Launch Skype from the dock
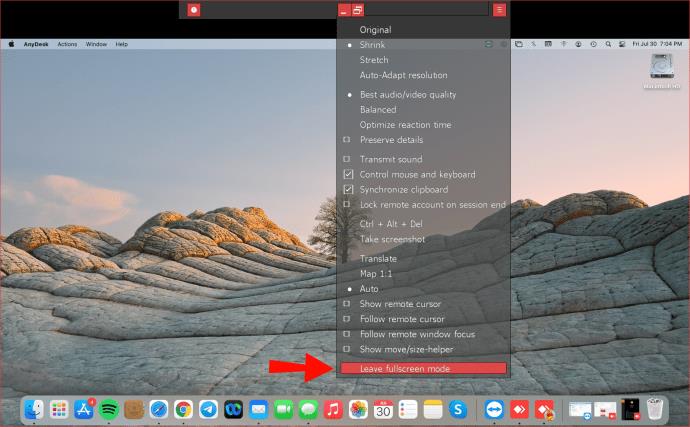The width and height of the screenshot is (690, 427). pyautogui.click(x=458, y=409)
